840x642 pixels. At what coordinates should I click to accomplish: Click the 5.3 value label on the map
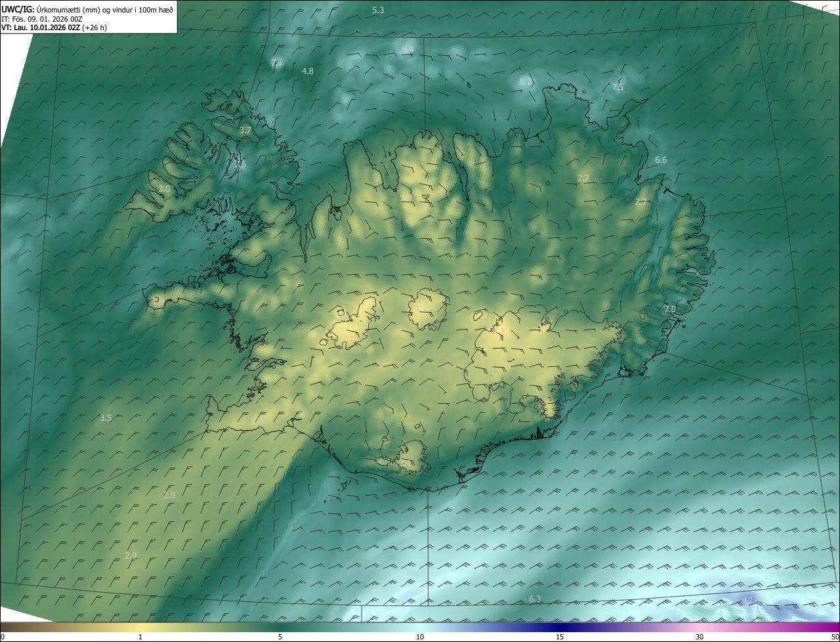click(378, 10)
